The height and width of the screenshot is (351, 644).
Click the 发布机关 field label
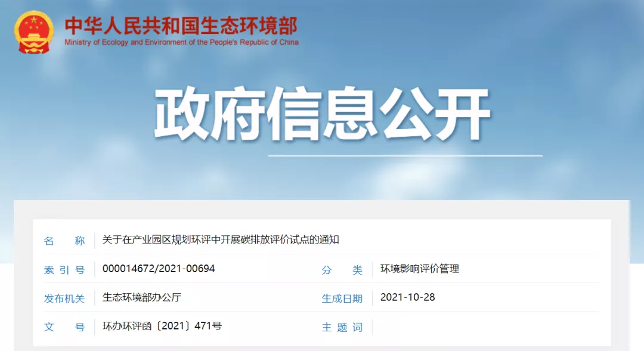(64, 298)
